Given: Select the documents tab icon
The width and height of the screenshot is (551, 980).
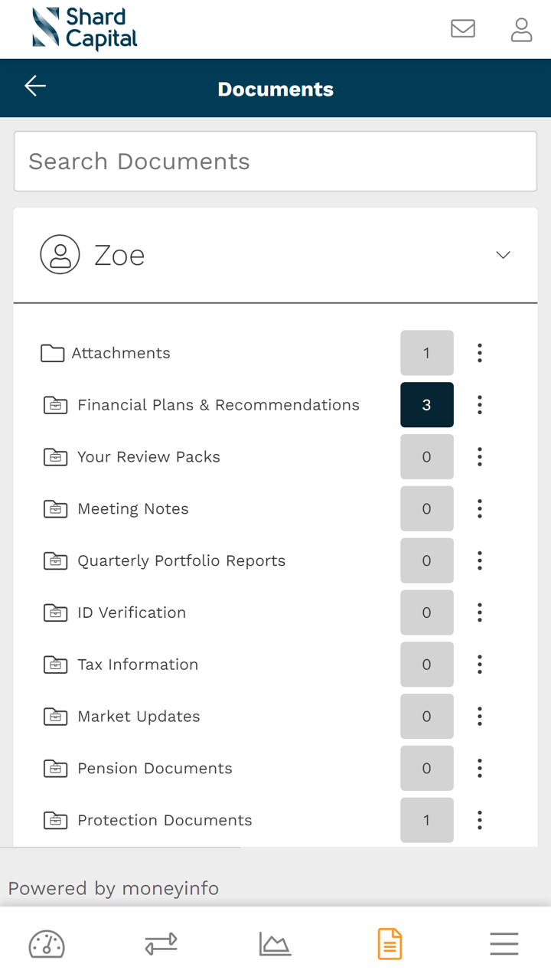Looking at the screenshot, I should pos(390,944).
